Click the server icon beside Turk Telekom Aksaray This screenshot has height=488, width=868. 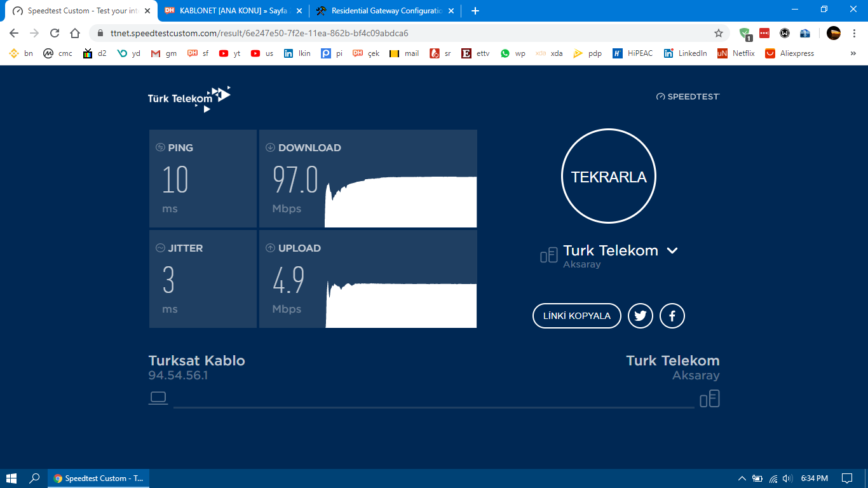[x=549, y=255]
